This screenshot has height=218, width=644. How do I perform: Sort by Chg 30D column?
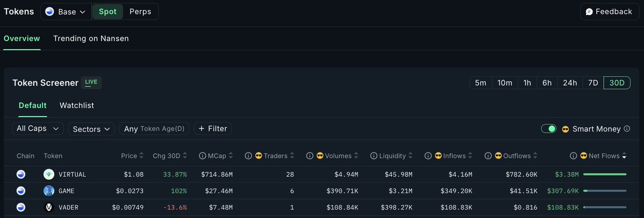point(170,156)
